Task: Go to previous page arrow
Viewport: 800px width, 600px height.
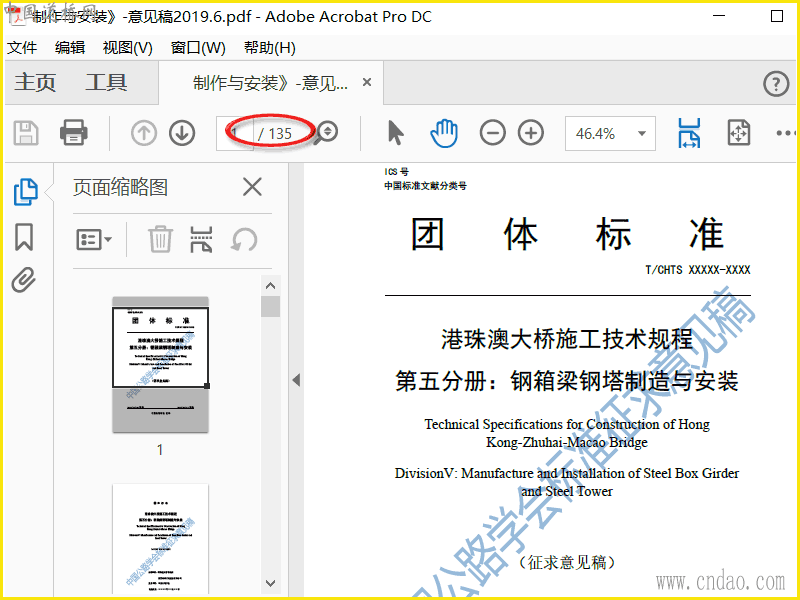Action: coord(144,134)
